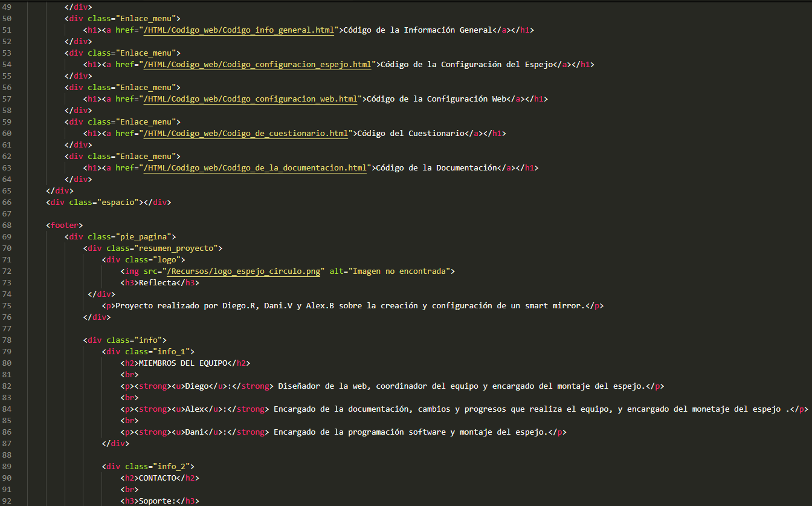Click line number 64 in the gutter
The image size is (812, 506).
click(7, 180)
